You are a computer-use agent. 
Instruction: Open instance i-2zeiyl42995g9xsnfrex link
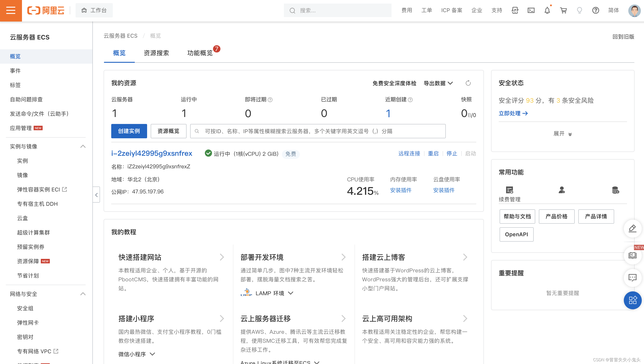(152, 153)
